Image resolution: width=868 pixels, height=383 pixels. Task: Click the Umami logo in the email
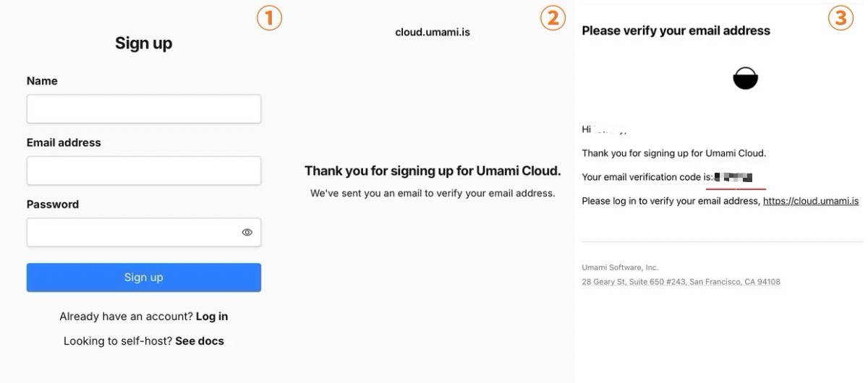coord(745,77)
